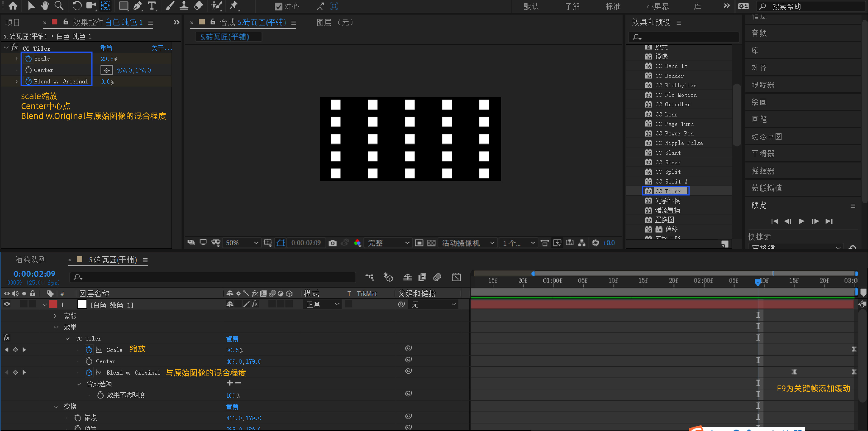Screen dimensions: 868x431
Task: Toggle fx effects switch on layer 1
Action: coord(255,304)
